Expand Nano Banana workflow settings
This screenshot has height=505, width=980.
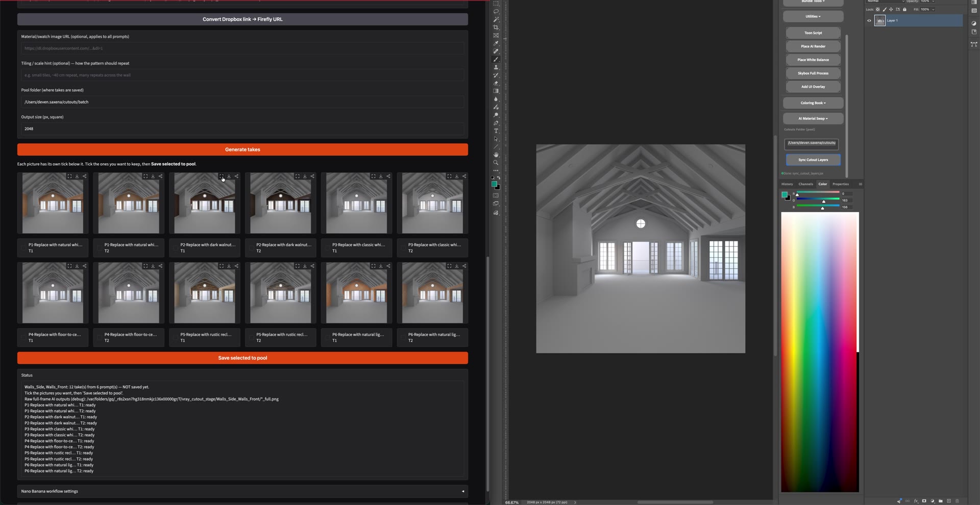point(242,491)
